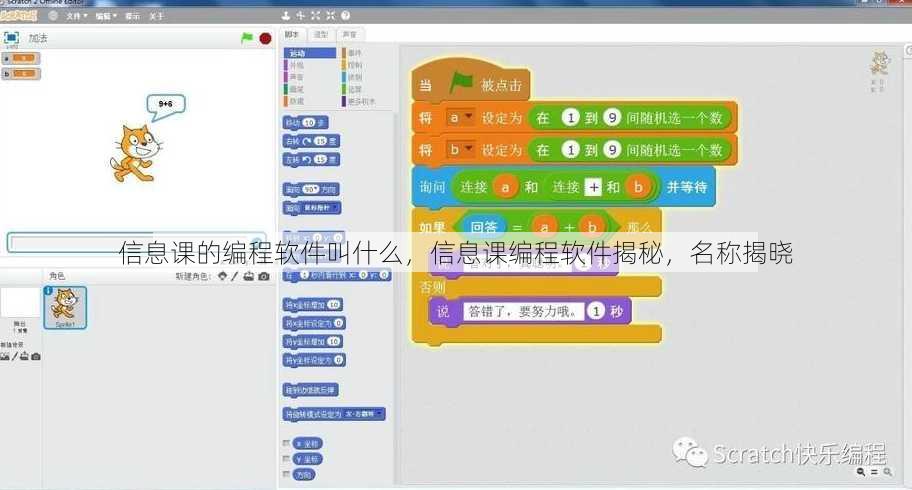Click variable a monitor on stage

click(21, 58)
